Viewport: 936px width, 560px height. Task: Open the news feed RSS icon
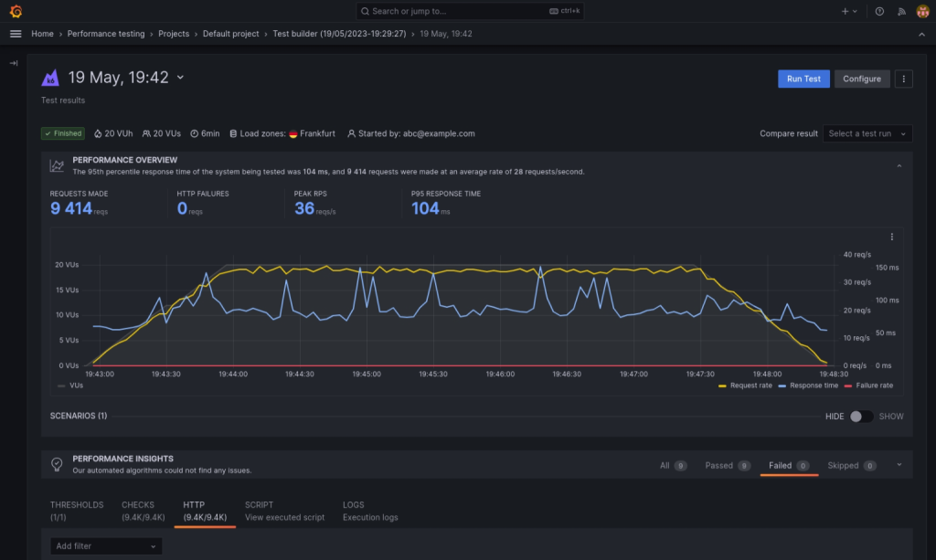[x=901, y=11]
